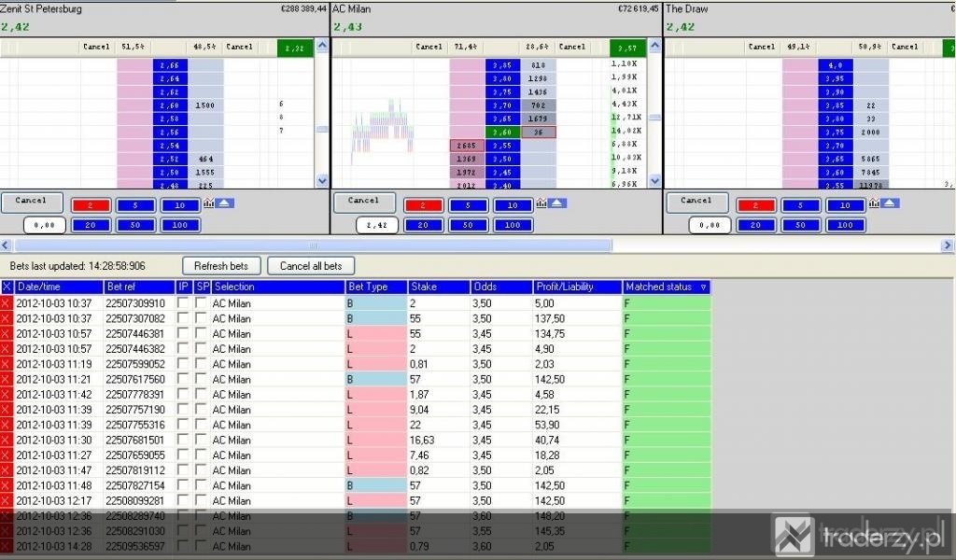Delete bet 22507307082 with its red X
The width and height of the screenshot is (956, 560).
tap(7, 318)
